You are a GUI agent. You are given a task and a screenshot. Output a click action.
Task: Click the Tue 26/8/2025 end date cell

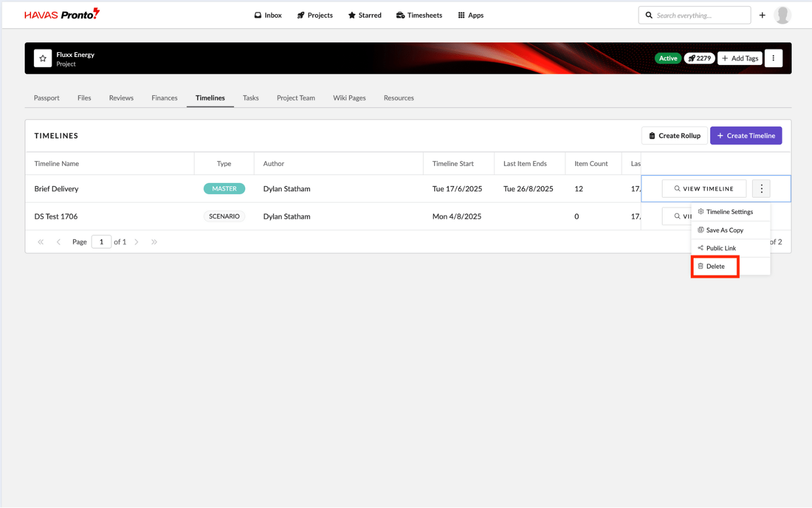528,189
